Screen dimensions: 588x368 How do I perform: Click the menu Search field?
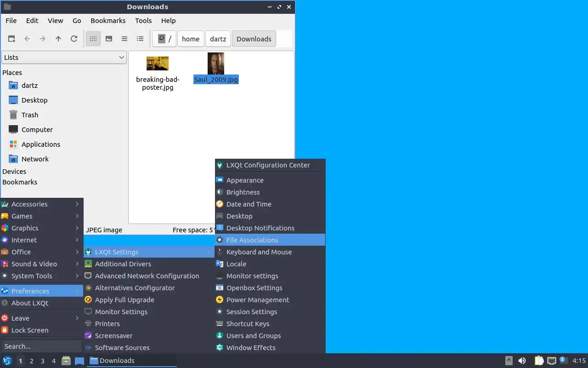coord(41,346)
